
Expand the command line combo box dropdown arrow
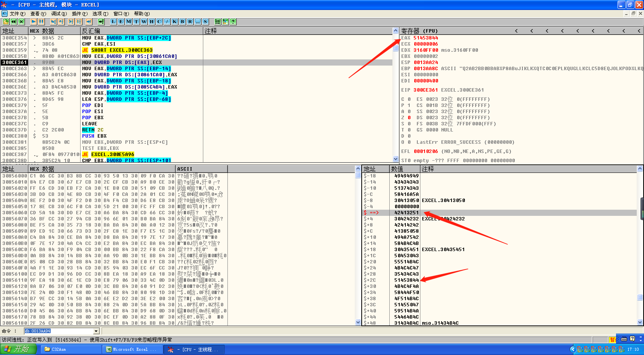point(96,331)
